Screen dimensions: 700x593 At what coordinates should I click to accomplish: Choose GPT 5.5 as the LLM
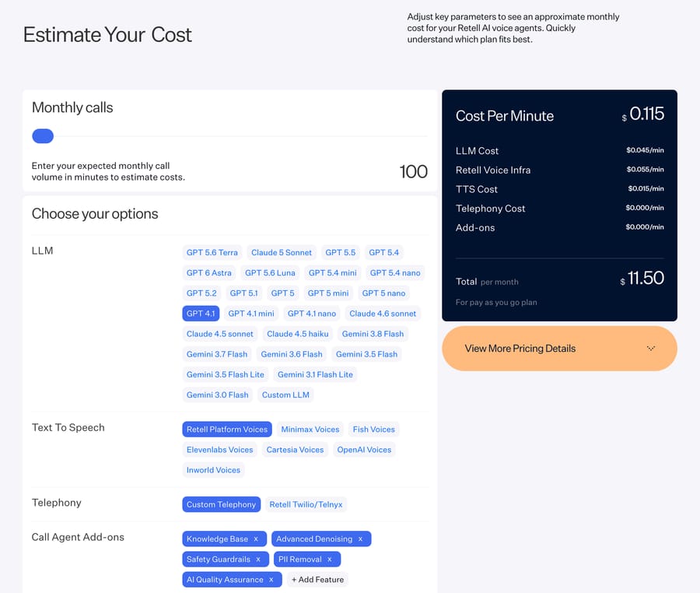(x=340, y=253)
